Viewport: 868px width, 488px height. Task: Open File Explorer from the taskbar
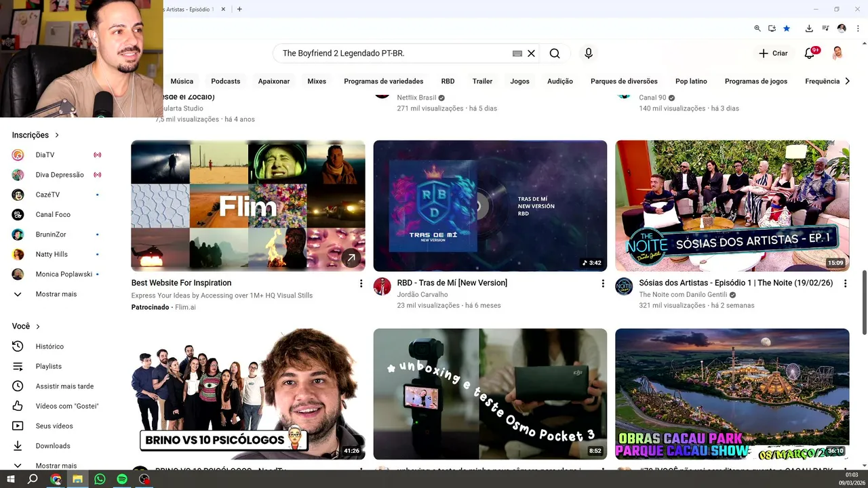(78, 479)
